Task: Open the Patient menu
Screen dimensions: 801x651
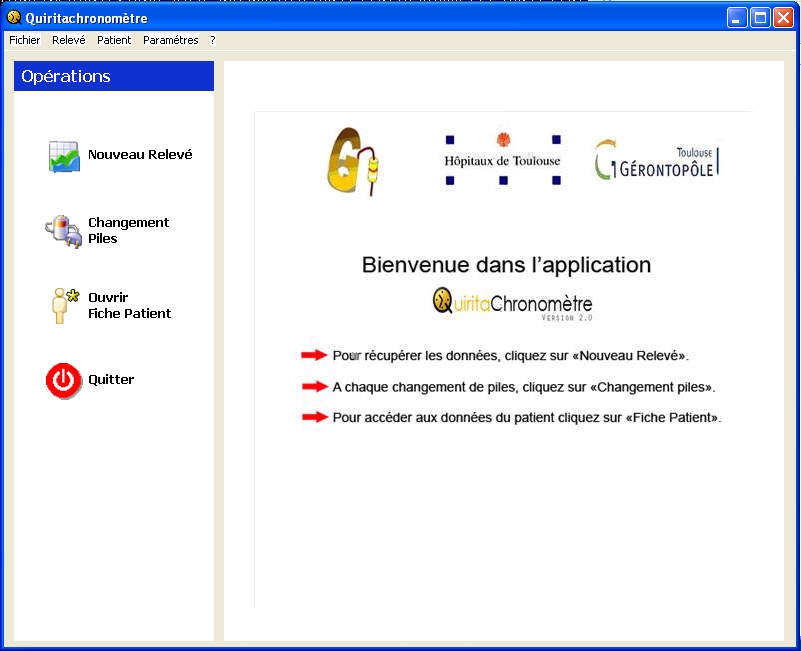Action: pyautogui.click(x=114, y=40)
